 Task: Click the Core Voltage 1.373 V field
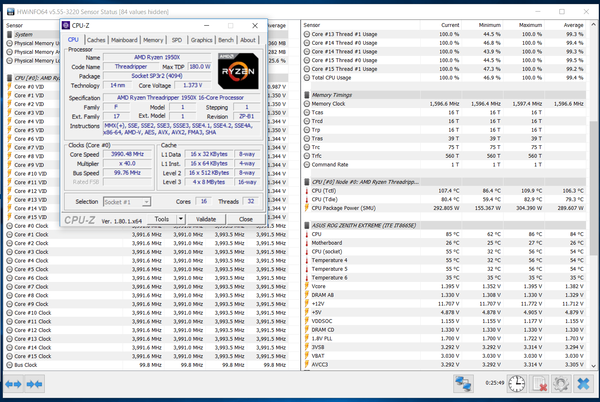point(192,85)
